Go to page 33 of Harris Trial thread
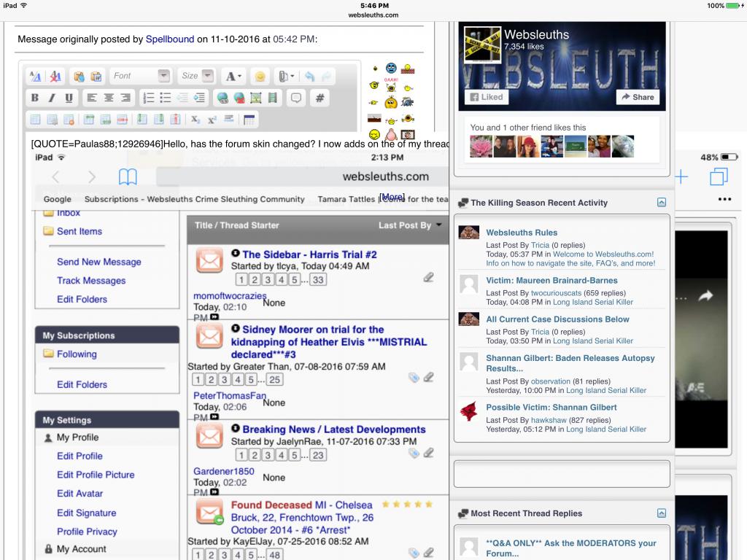Screen dimensions: 747x560 pyautogui.click(x=318, y=279)
